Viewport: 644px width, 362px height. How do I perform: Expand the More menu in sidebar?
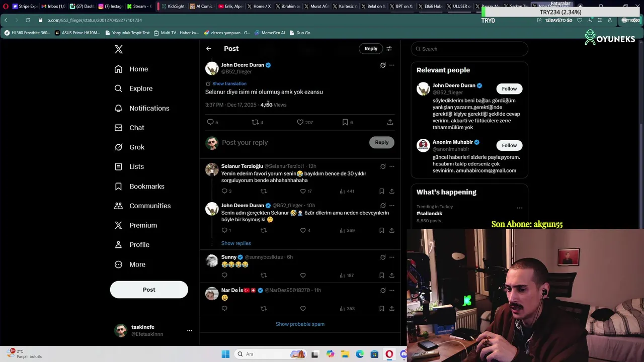pos(130,264)
